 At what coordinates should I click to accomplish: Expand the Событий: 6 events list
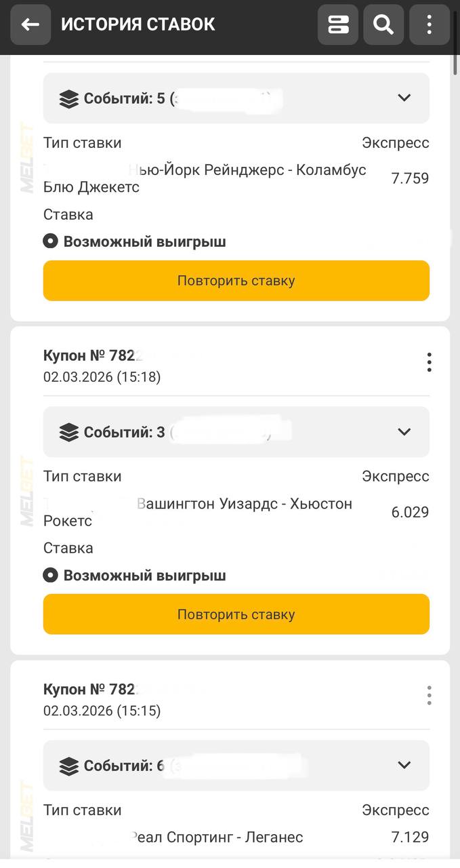click(x=404, y=766)
